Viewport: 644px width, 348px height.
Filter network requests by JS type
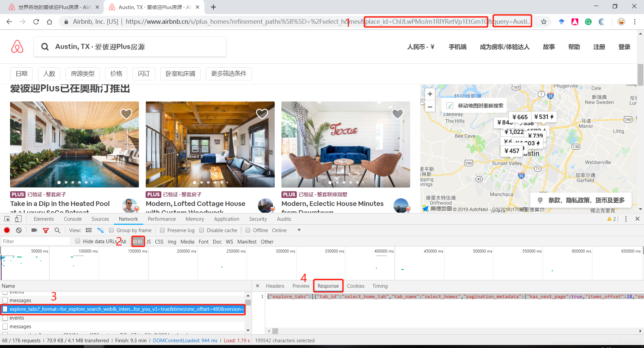pos(149,241)
